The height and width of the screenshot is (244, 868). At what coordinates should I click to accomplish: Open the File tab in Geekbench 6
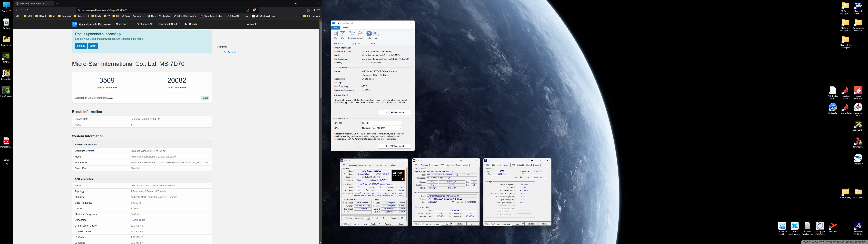(x=335, y=28)
